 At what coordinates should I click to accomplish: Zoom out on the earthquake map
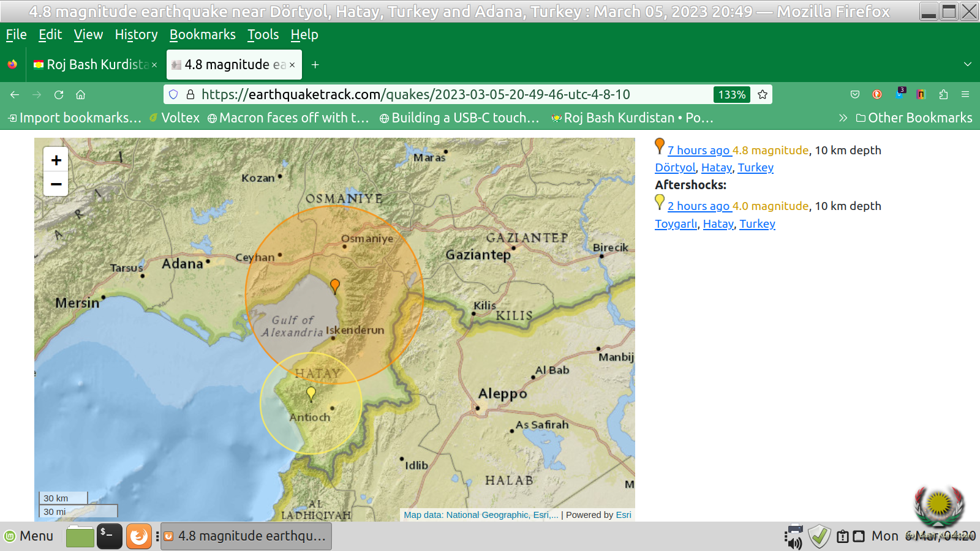click(x=56, y=184)
